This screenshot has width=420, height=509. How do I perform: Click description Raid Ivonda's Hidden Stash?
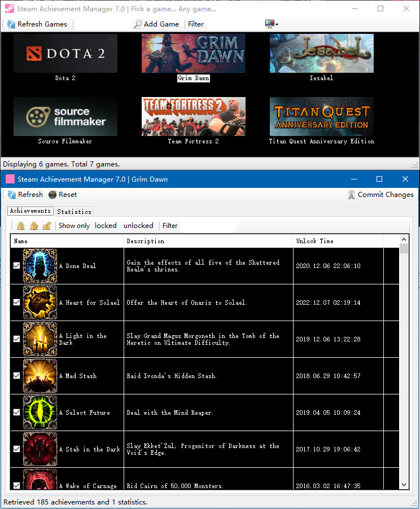tap(172, 376)
